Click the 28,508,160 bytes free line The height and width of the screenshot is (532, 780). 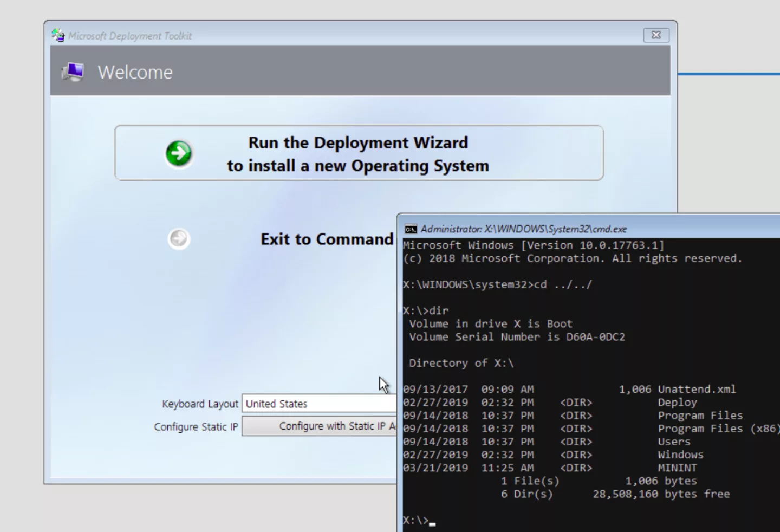[661, 494]
